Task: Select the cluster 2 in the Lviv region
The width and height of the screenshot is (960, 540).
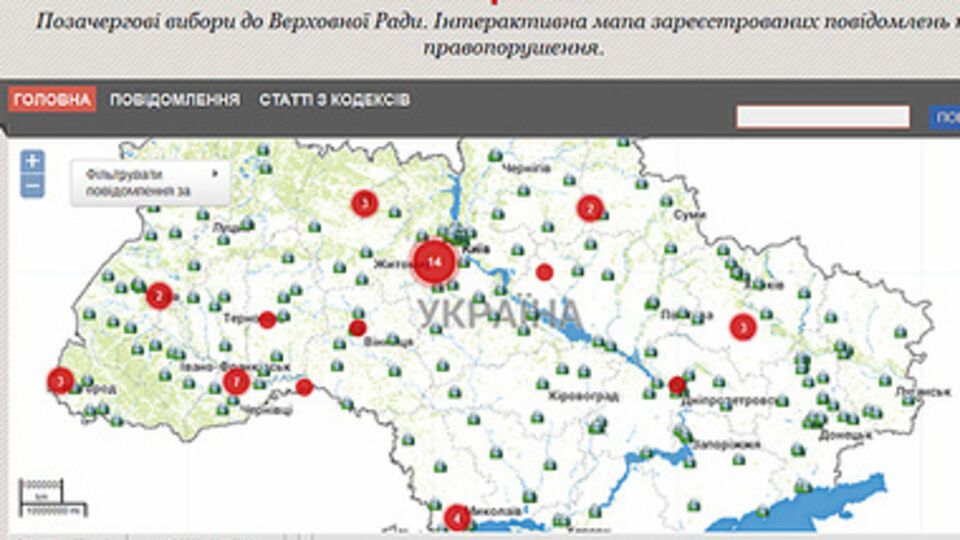Action: (159, 296)
